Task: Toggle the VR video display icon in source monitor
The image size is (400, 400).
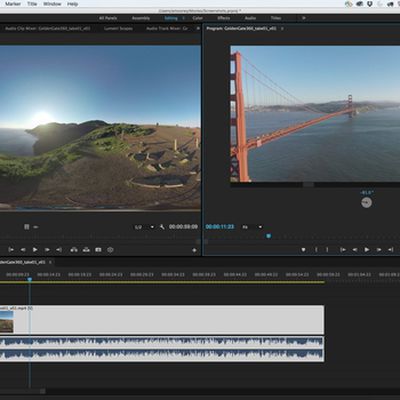Action: [110, 250]
